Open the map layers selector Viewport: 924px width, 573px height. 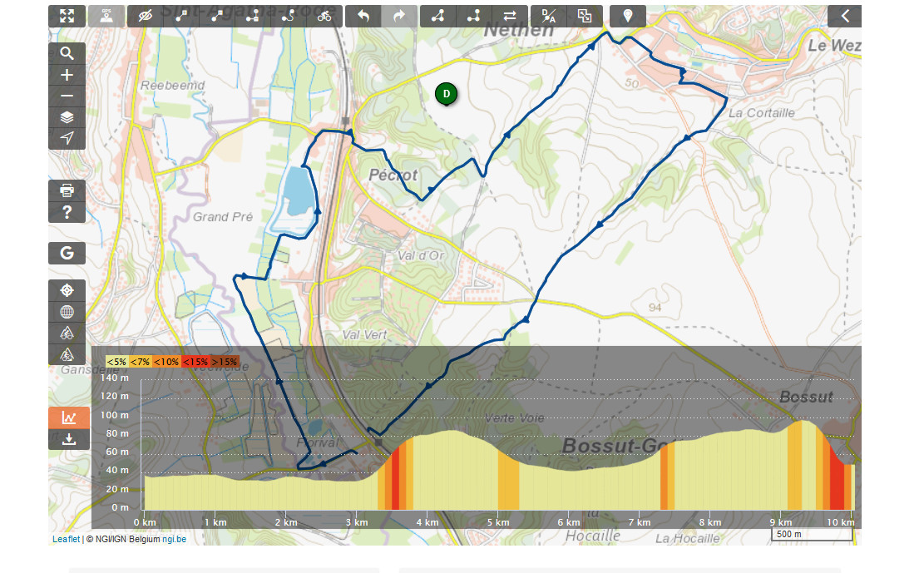coord(67,117)
